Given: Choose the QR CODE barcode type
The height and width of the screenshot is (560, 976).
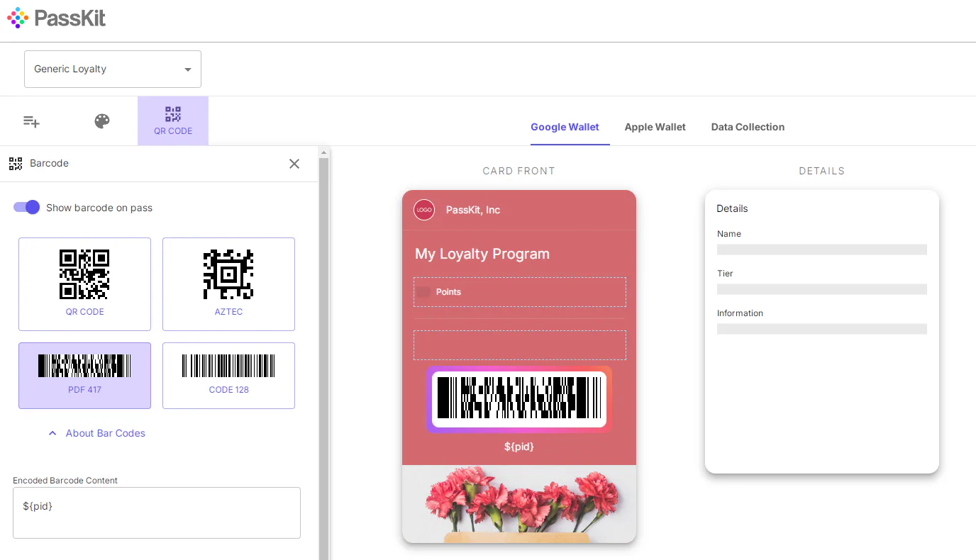Looking at the screenshot, I should point(84,284).
